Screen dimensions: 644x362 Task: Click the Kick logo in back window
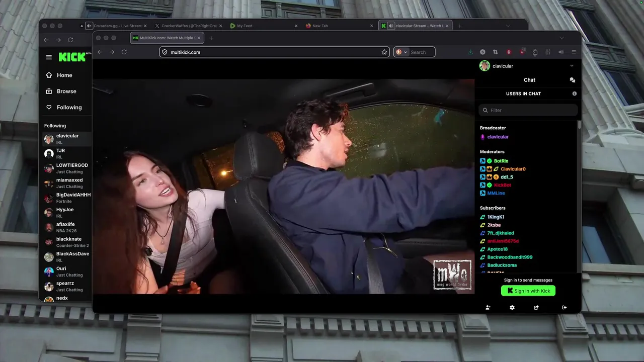(x=72, y=57)
